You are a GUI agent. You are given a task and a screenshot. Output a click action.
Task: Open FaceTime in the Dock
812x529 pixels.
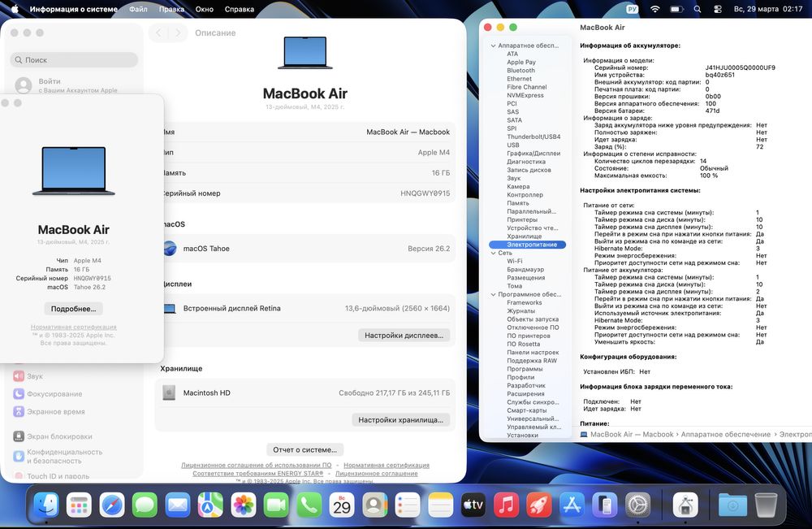(276, 505)
